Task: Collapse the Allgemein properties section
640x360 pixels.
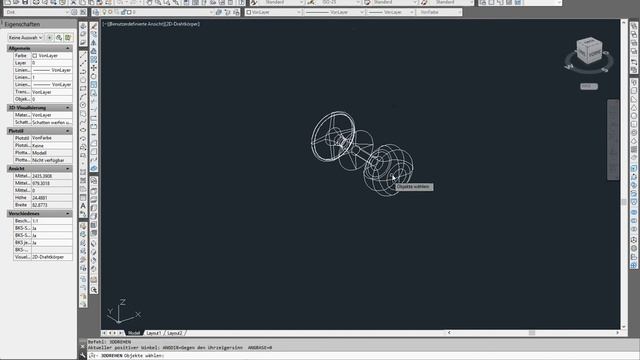Action: point(67,48)
